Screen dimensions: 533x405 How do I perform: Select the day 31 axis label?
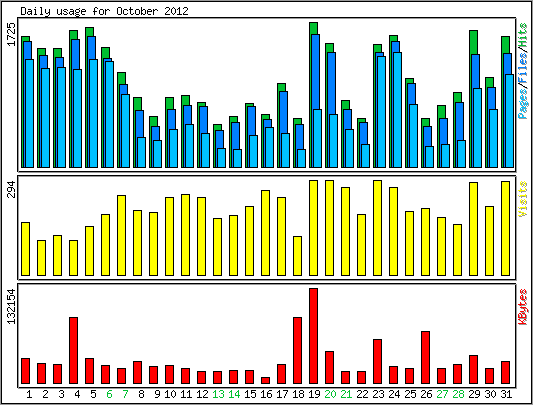(506, 394)
